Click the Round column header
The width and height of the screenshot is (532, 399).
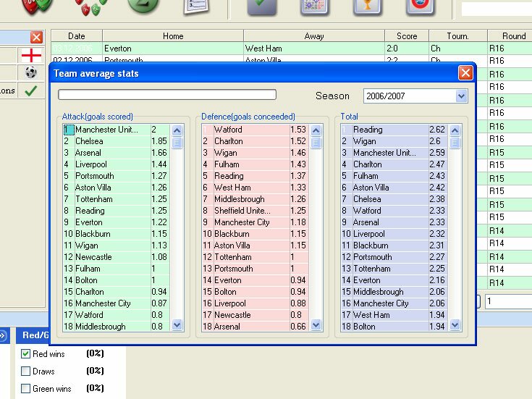[510, 36]
